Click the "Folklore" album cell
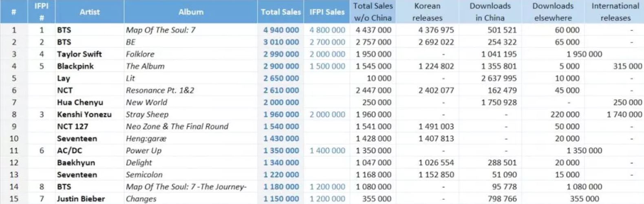The width and height of the screenshot is (644, 204). pyautogui.click(x=144, y=54)
